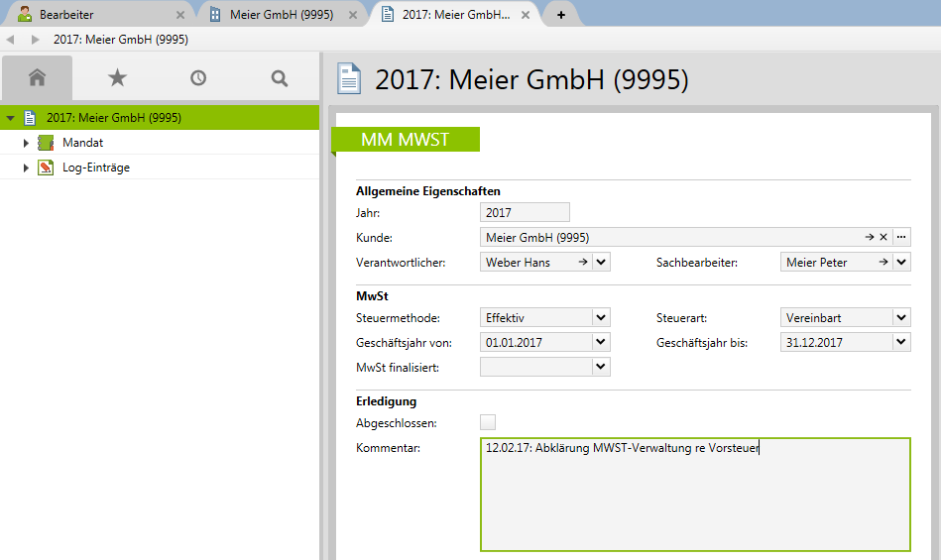941x560 pixels.
Task: Jump to Verantwortlicher Weber Hans via arrow
Action: coord(582,262)
